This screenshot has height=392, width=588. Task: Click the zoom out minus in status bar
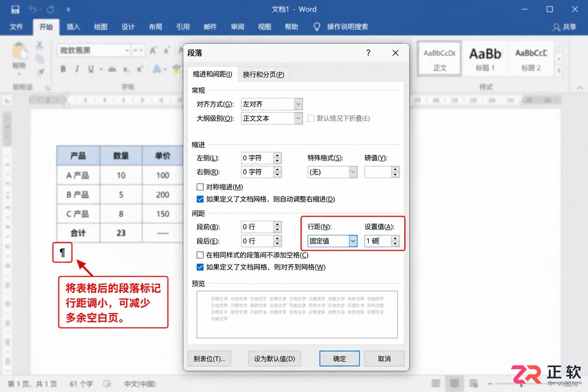(x=490, y=383)
